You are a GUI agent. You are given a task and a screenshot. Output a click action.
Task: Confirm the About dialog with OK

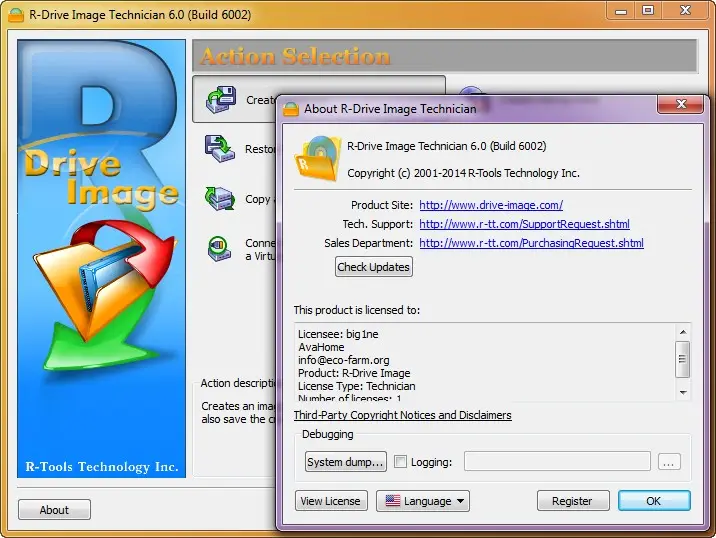click(x=654, y=501)
